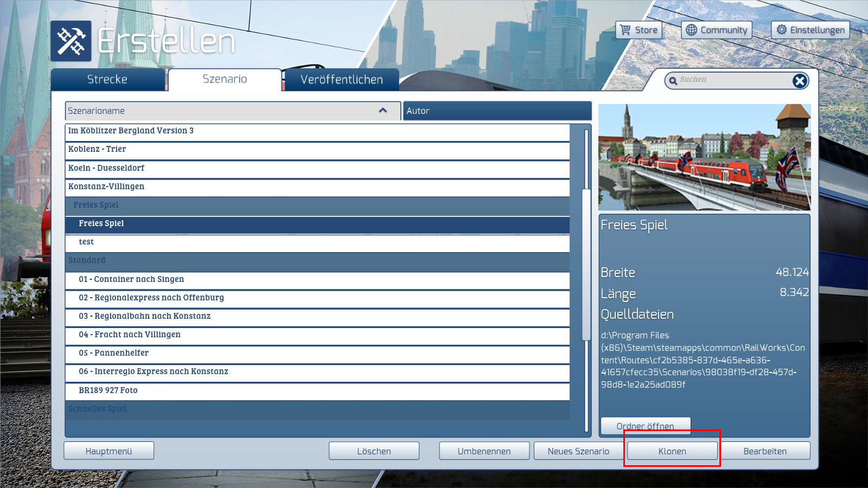Click into the Suchen search field
Image resolution: width=868 pixels, height=488 pixels.
(736, 80)
